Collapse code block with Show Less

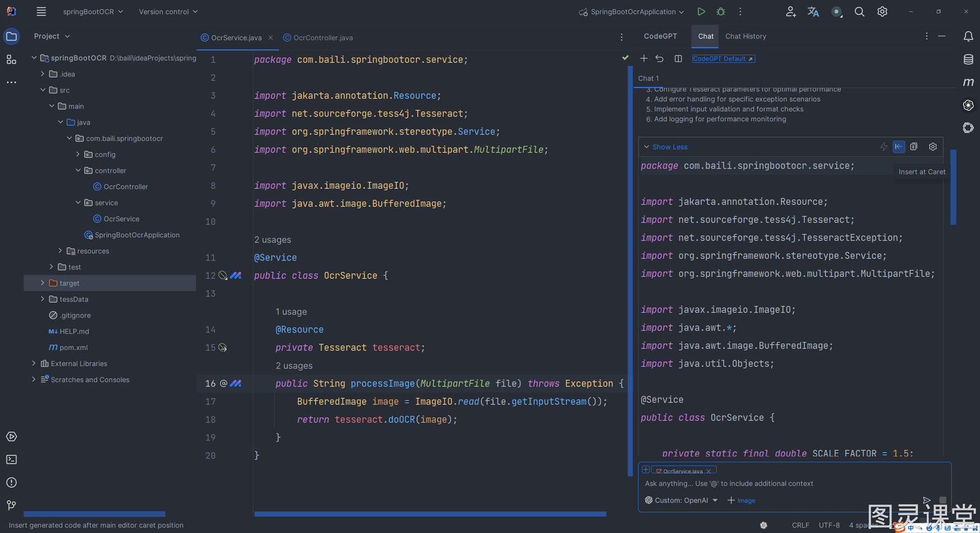coord(665,147)
